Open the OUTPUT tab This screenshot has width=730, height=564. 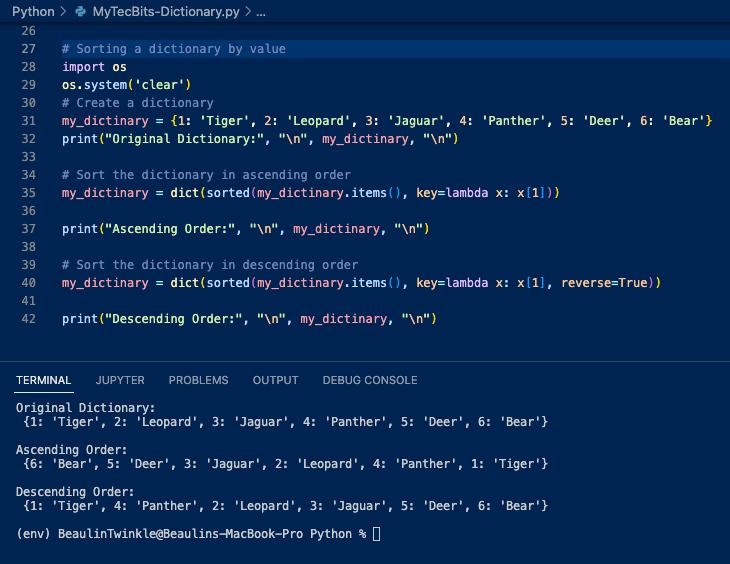click(x=275, y=380)
